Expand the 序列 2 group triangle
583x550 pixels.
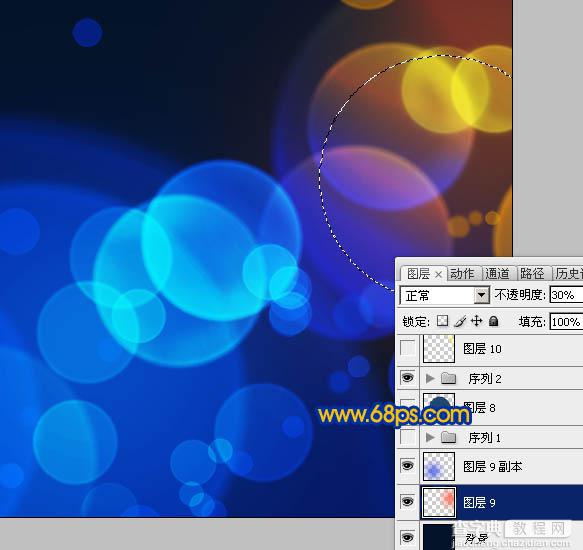click(430, 379)
